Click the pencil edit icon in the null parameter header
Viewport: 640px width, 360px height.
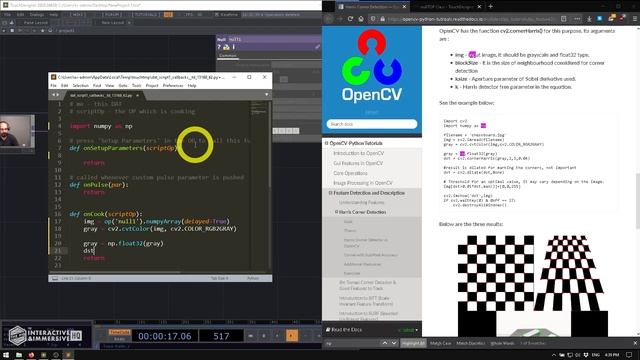click(x=317, y=47)
